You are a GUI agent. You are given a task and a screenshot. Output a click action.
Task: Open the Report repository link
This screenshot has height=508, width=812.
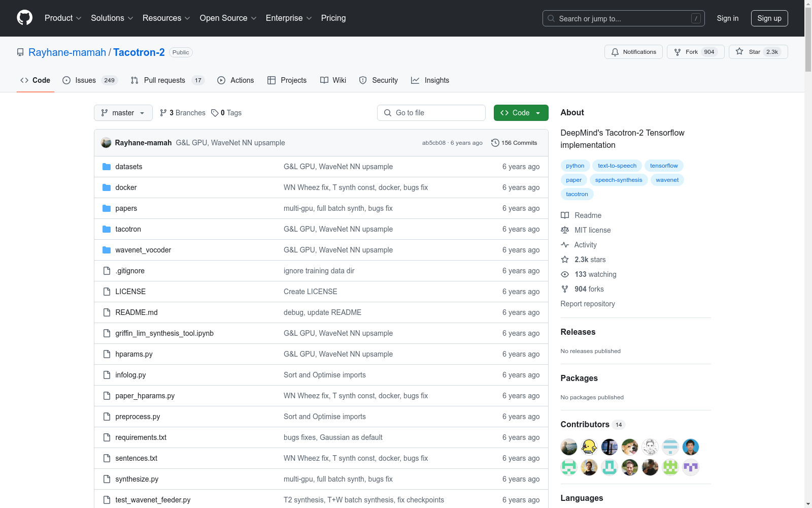[588, 304]
